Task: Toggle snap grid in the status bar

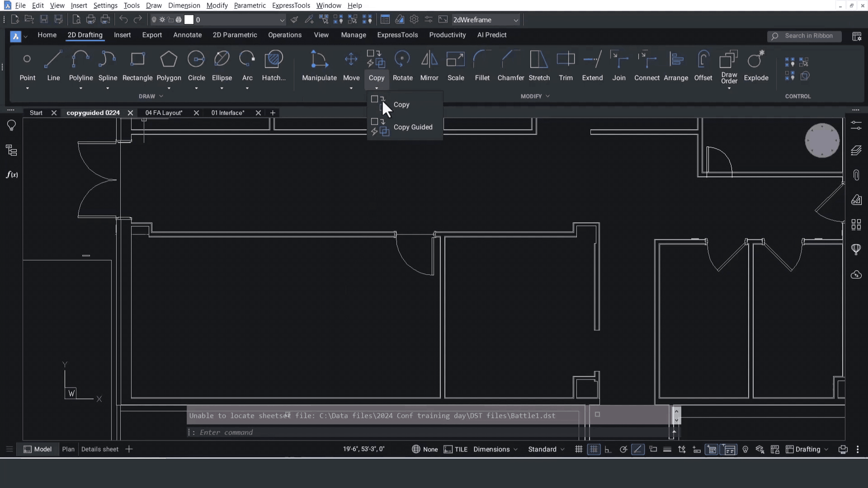Action: [x=579, y=449]
